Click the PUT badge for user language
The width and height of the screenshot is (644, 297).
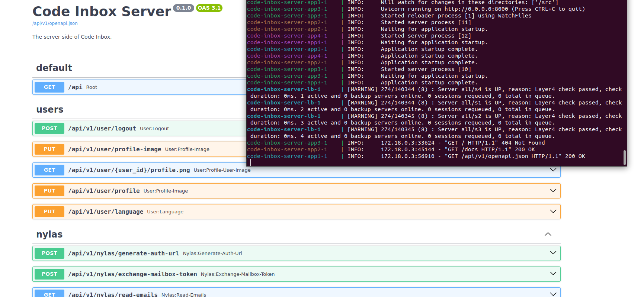pos(49,212)
